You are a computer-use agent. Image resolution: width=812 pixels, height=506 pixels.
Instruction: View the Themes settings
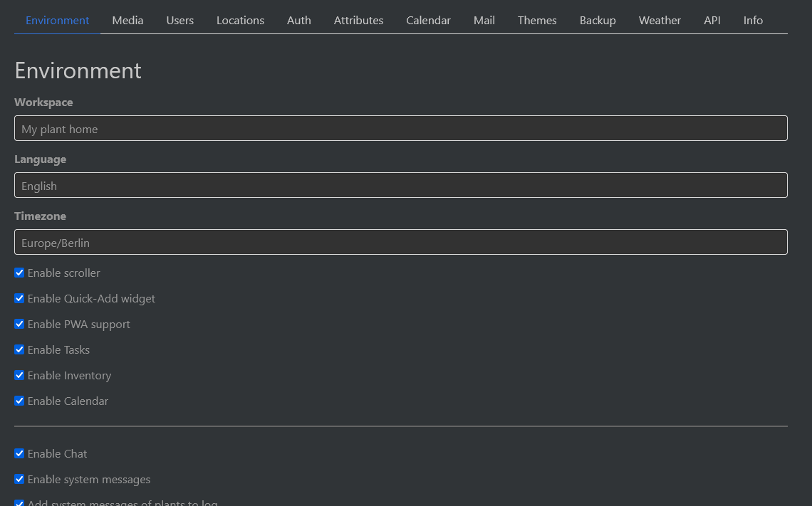536,20
